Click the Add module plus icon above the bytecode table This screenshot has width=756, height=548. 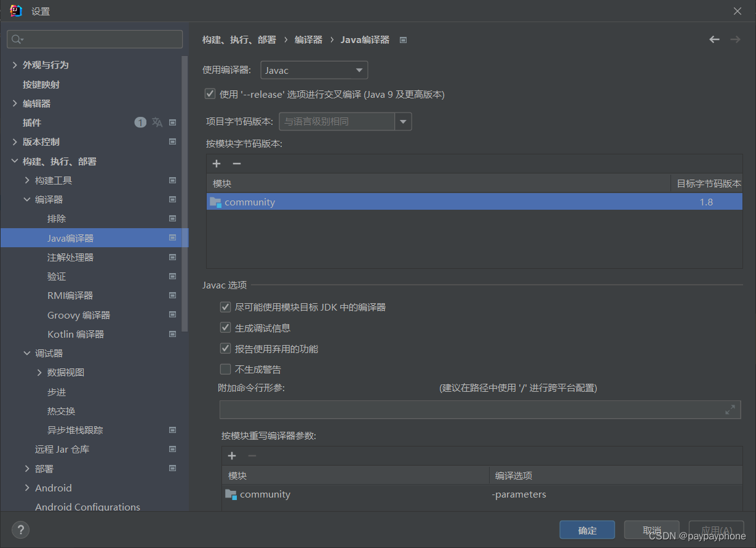pos(216,164)
